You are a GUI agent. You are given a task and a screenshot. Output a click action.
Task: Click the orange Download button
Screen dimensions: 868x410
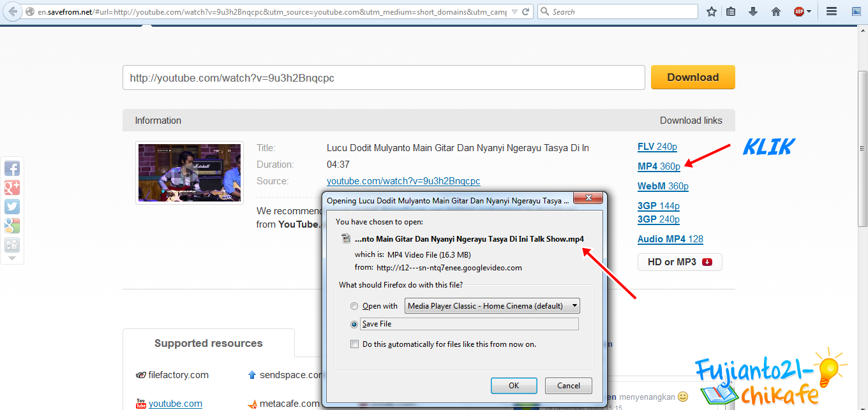point(692,77)
